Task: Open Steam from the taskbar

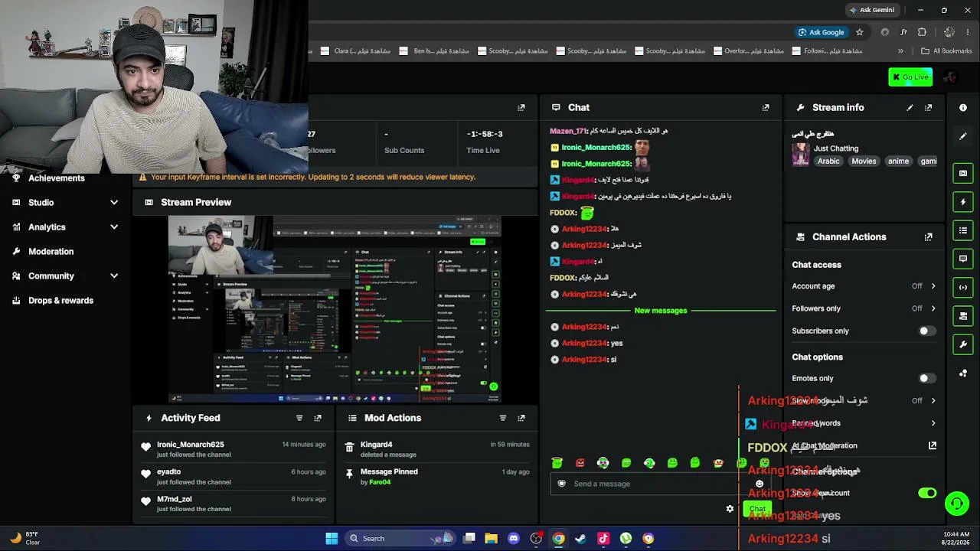Action: (x=581, y=539)
